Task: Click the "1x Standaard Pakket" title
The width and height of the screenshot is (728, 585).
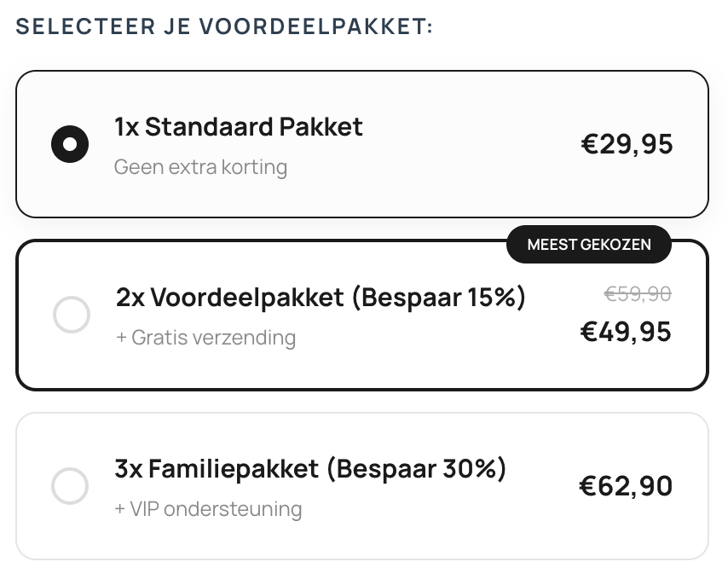Action: [239, 127]
